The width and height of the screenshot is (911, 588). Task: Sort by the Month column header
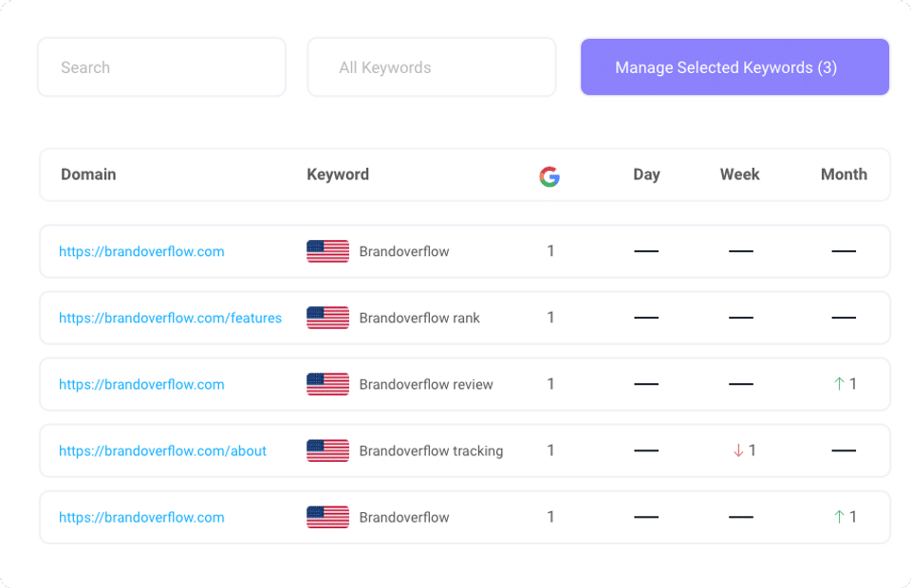tap(844, 175)
